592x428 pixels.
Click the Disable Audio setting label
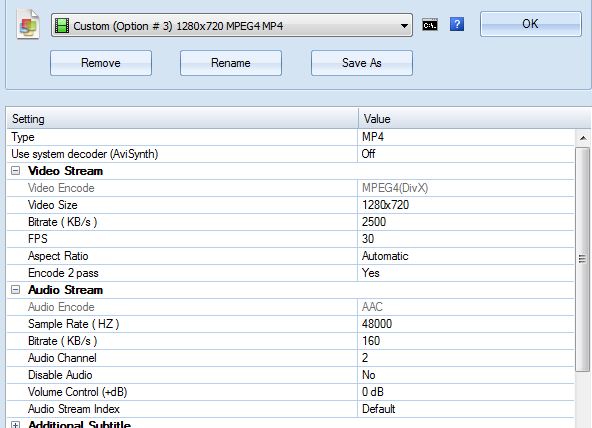(60, 375)
